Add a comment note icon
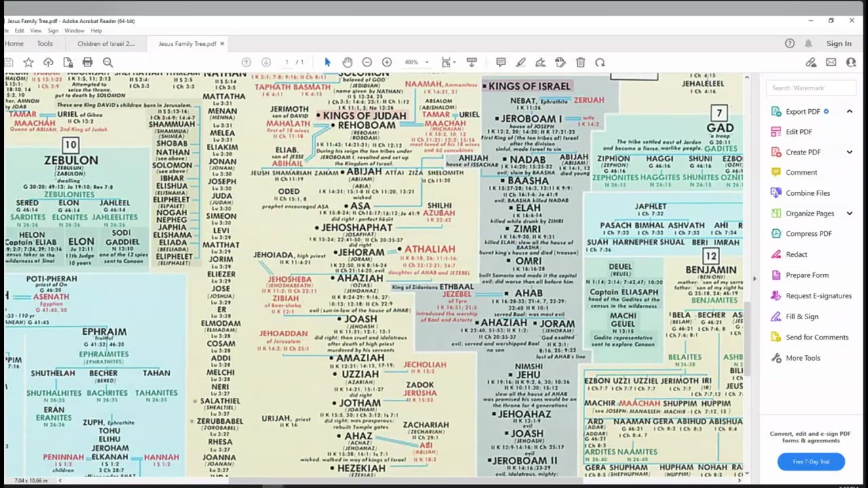Screen dimensions: 868x488 coord(501,62)
